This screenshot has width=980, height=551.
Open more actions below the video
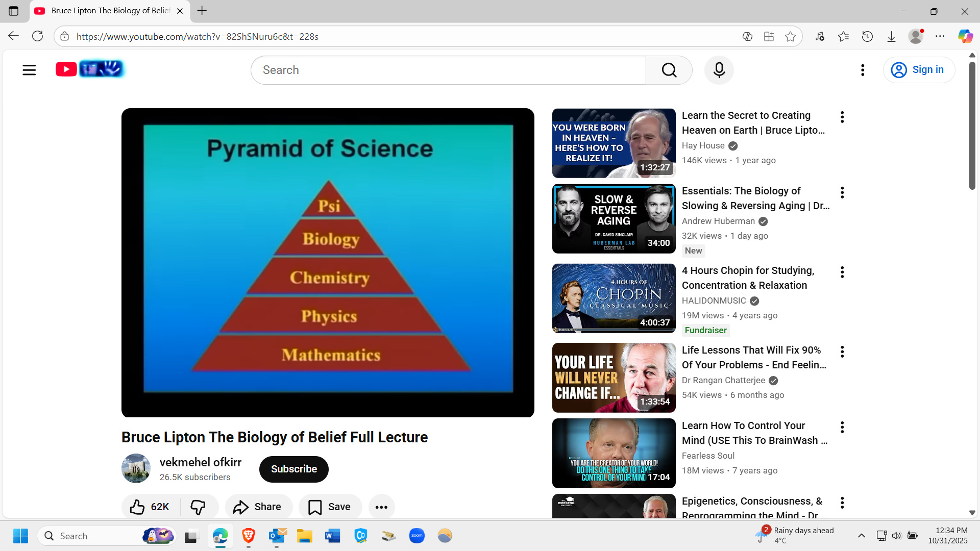pos(381,507)
